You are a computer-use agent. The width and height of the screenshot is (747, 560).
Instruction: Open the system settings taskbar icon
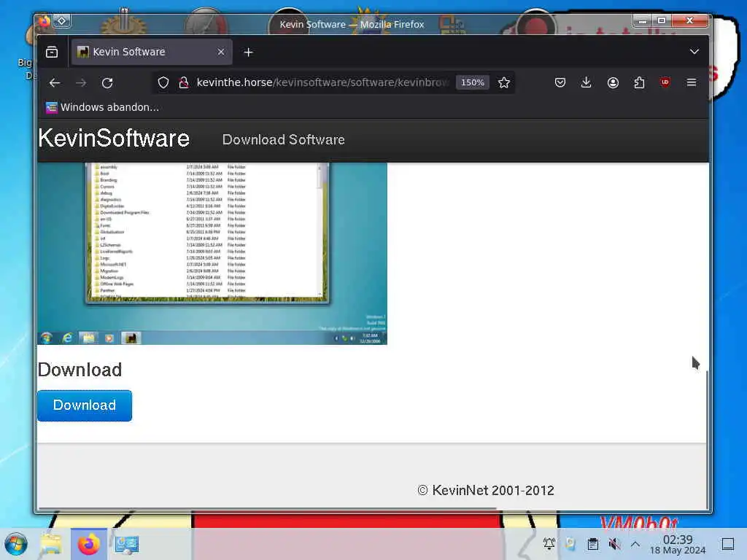pos(126,545)
